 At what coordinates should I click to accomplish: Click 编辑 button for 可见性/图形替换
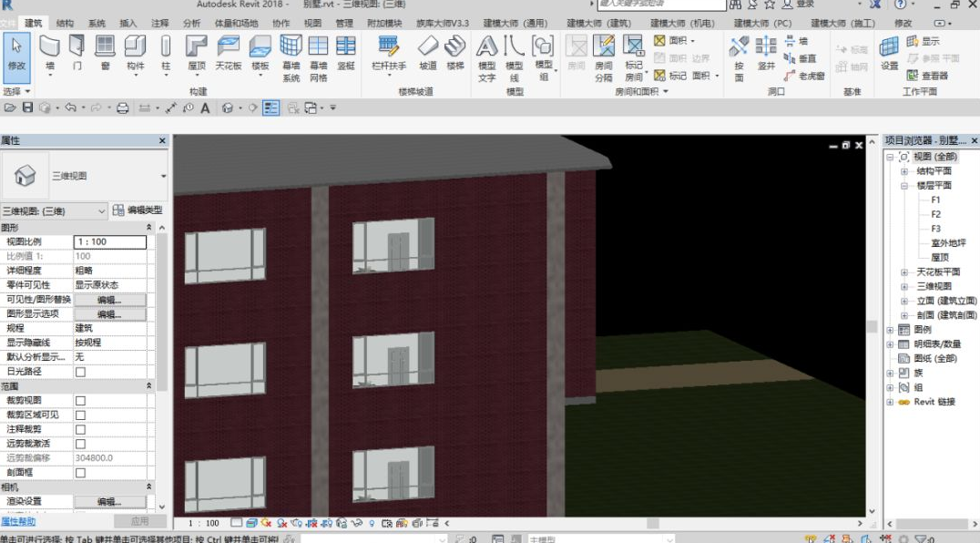click(x=110, y=300)
